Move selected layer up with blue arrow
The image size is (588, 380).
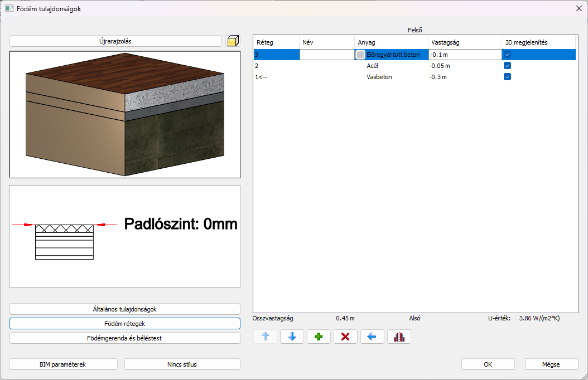[265, 337]
